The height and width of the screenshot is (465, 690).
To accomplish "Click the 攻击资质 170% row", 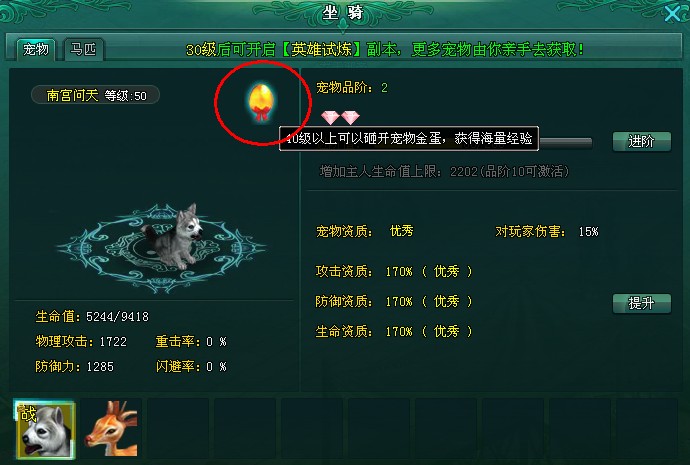I will [394, 271].
